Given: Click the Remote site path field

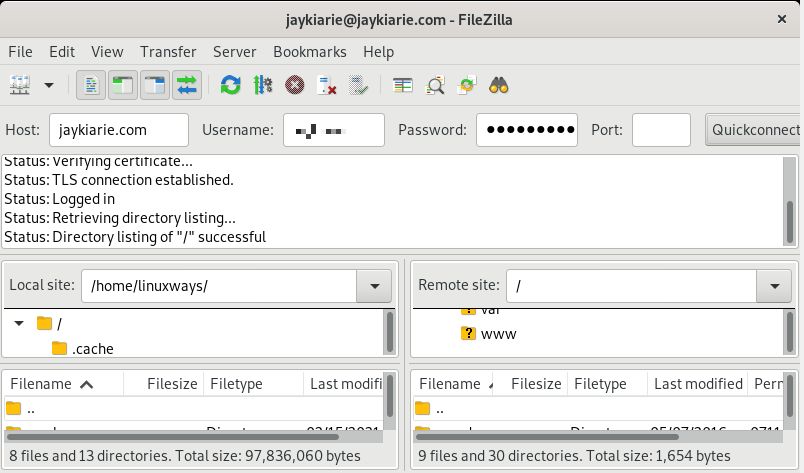Looking at the screenshot, I should (632, 286).
